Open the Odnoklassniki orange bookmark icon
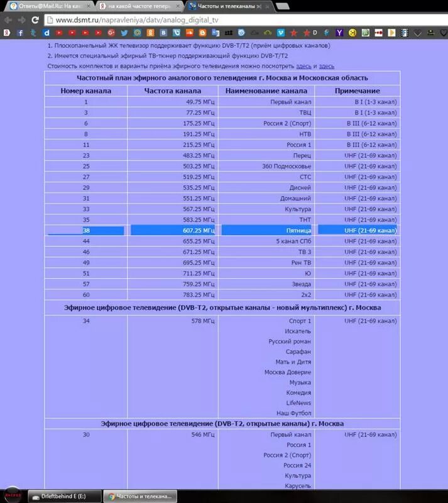The width and height of the screenshot is (448, 503). [150, 33]
